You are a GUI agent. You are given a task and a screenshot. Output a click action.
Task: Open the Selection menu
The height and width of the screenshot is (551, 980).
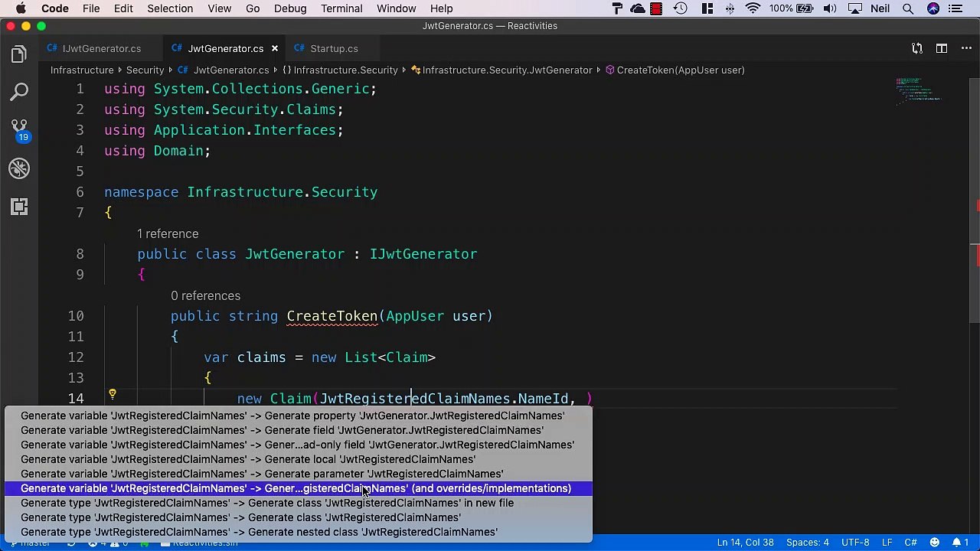point(170,8)
